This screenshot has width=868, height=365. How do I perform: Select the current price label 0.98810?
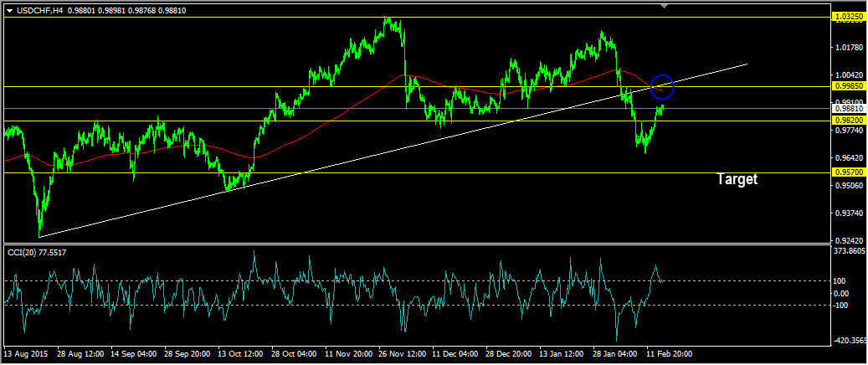click(848, 109)
